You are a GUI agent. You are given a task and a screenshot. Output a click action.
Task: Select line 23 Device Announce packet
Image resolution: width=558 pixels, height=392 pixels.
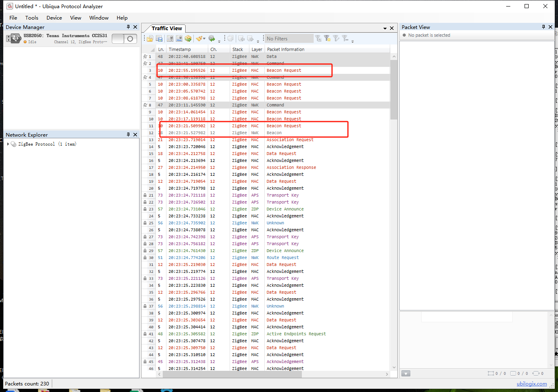pos(266,209)
